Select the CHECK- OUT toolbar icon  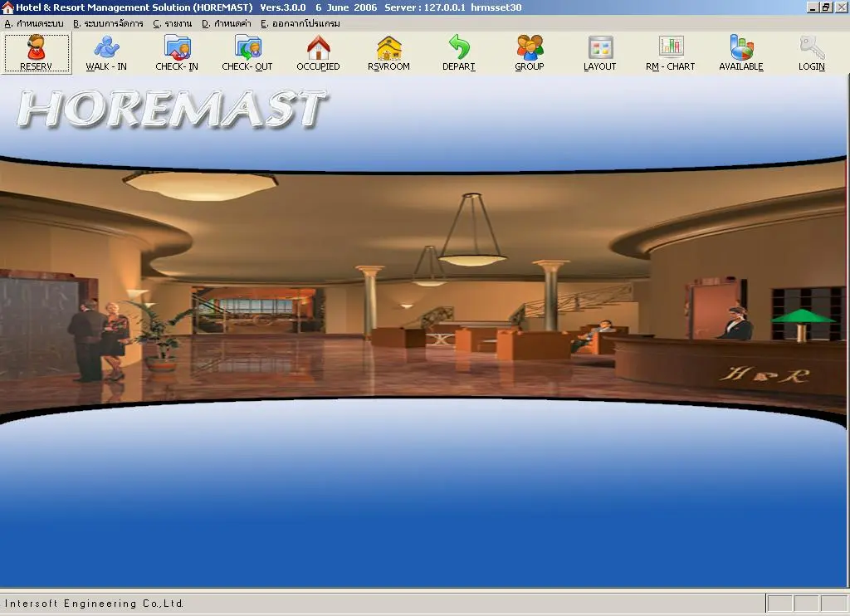[x=247, y=52]
